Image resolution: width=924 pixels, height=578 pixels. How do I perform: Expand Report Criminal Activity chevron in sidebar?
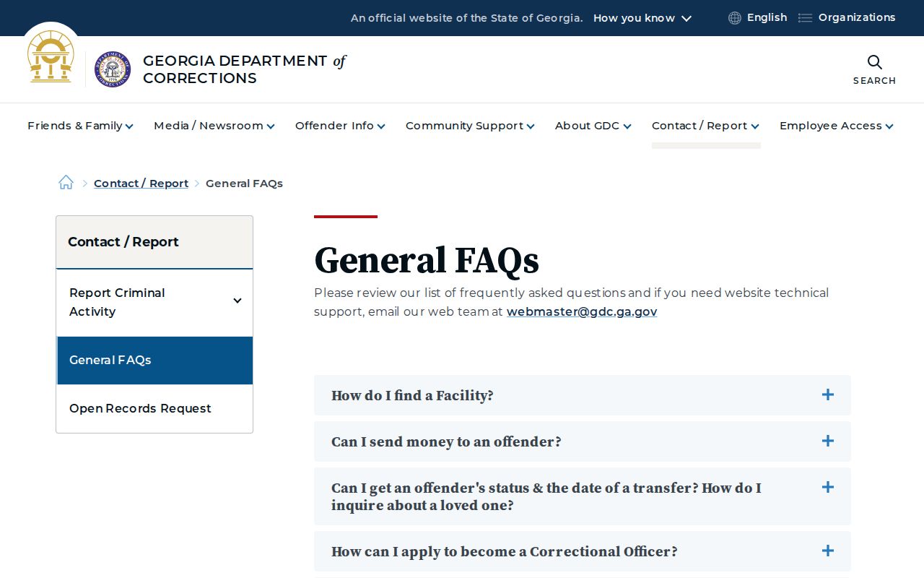[237, 301]
